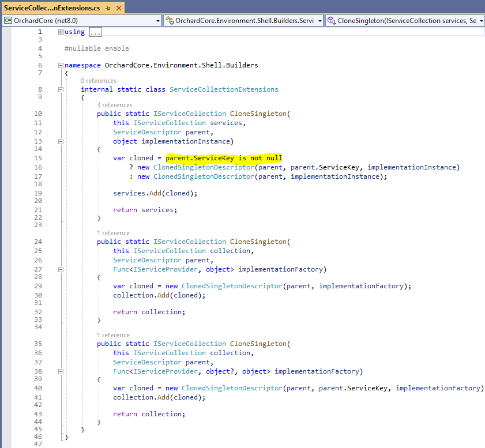Collapse the ServiceCollectionExtensions class block

tap(61, 89)
